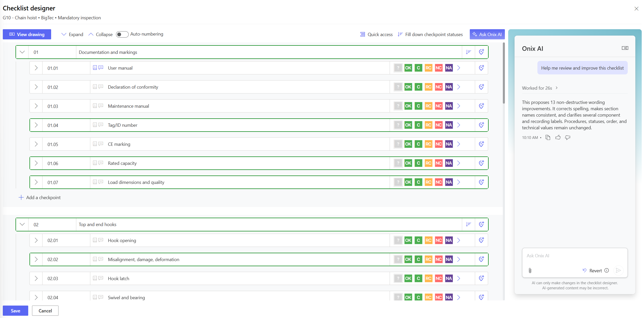This screenshot has width=644, height=318.
Task: Click AI assist icon on User manual row
Action: click(x=481, y=68)
